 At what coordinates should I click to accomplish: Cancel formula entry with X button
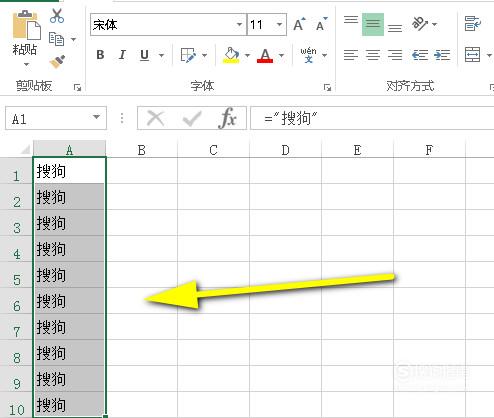click(x=156, y=118)
